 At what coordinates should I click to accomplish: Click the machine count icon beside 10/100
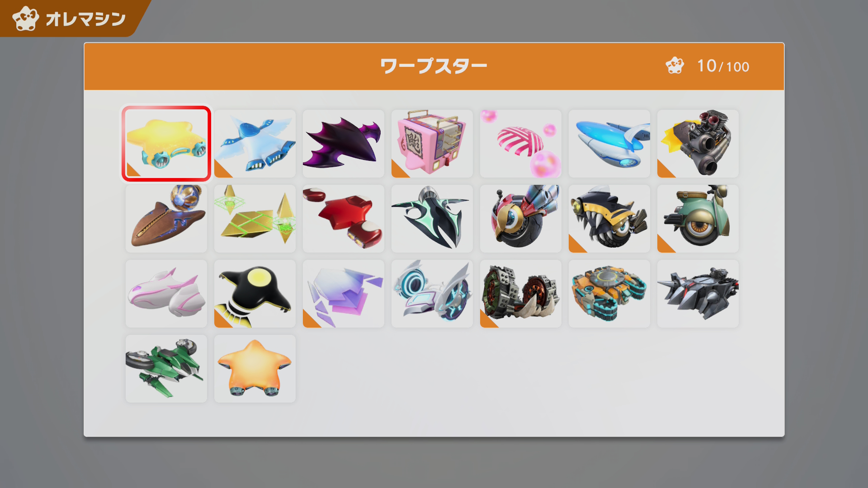coord(675,66)
